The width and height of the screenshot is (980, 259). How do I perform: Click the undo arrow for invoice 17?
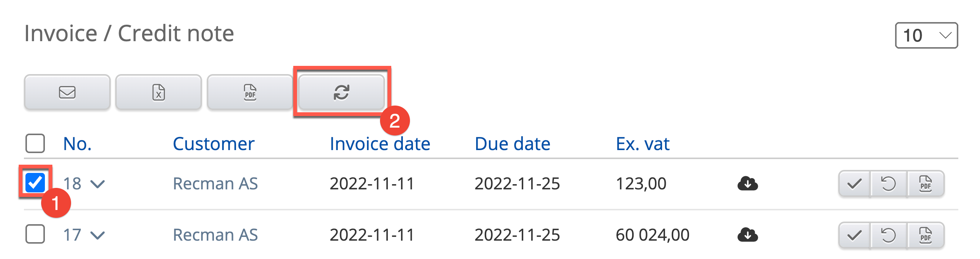coord(888,235)
